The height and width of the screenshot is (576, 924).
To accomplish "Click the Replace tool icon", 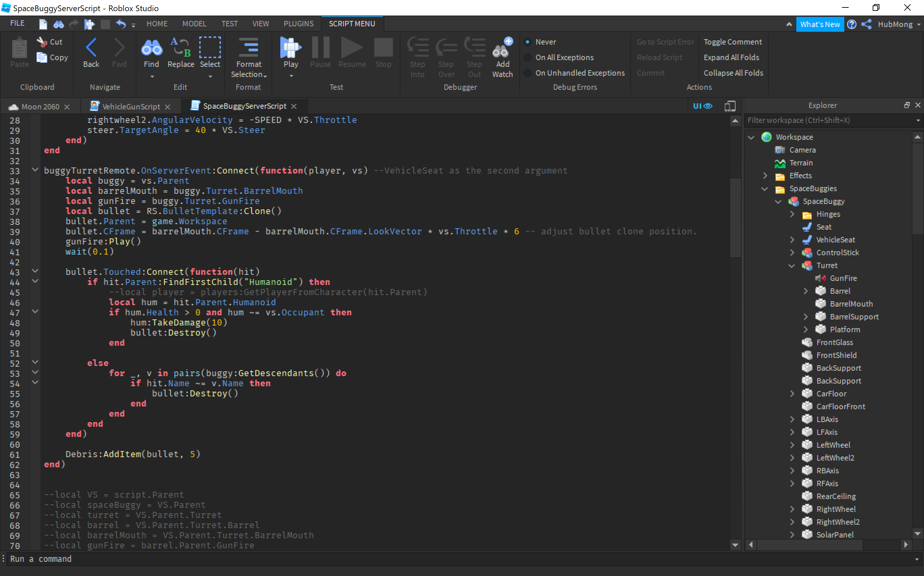I will (x=180, y=48).
